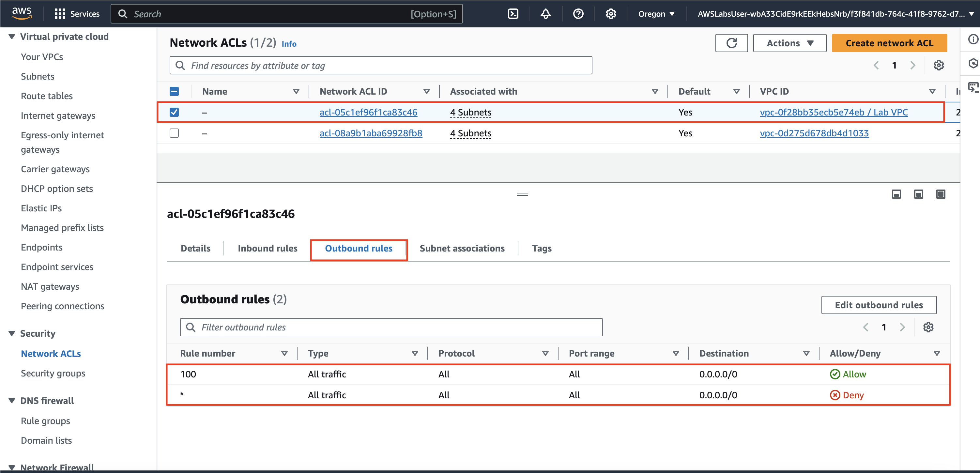This screenshot has width=980, height=473.
Task: Collapse the Virtual private cloud section
Action: [x=12, y=37]
